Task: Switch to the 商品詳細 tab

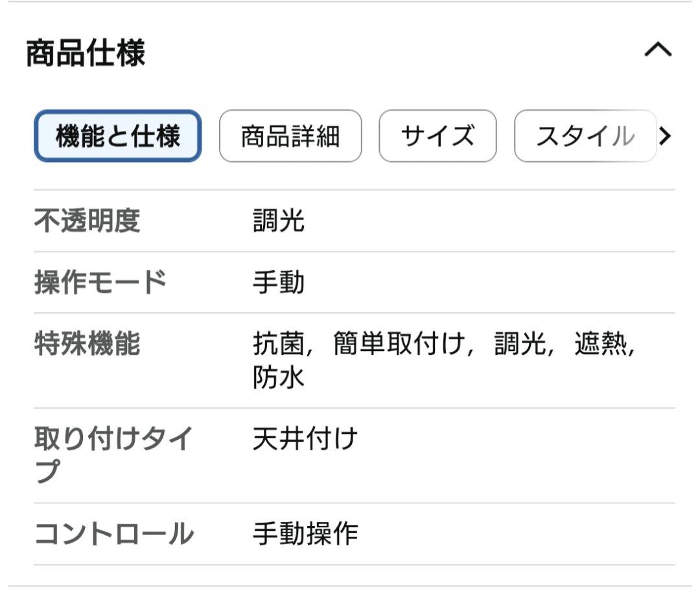Action: (x=290, y=136)
